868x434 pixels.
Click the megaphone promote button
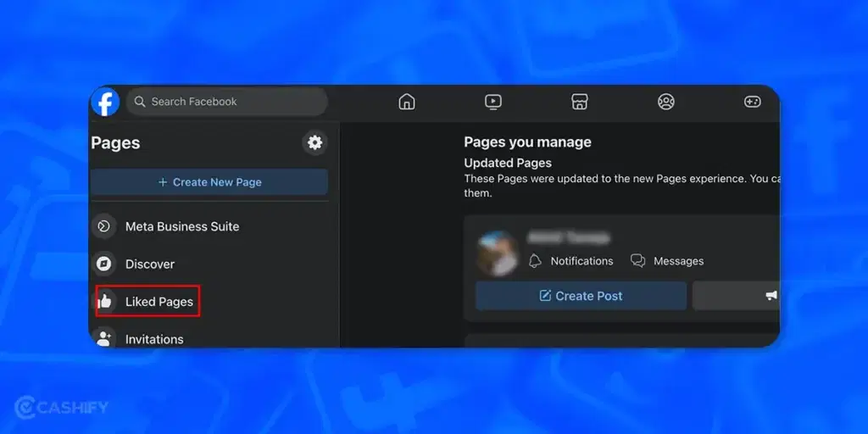[737, 296]
